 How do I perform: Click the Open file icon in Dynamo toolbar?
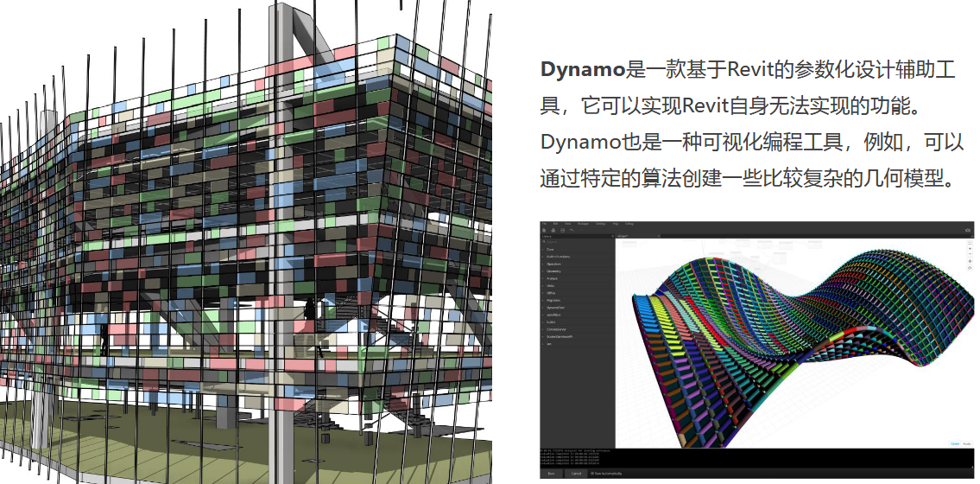click(x=553, y=230)
